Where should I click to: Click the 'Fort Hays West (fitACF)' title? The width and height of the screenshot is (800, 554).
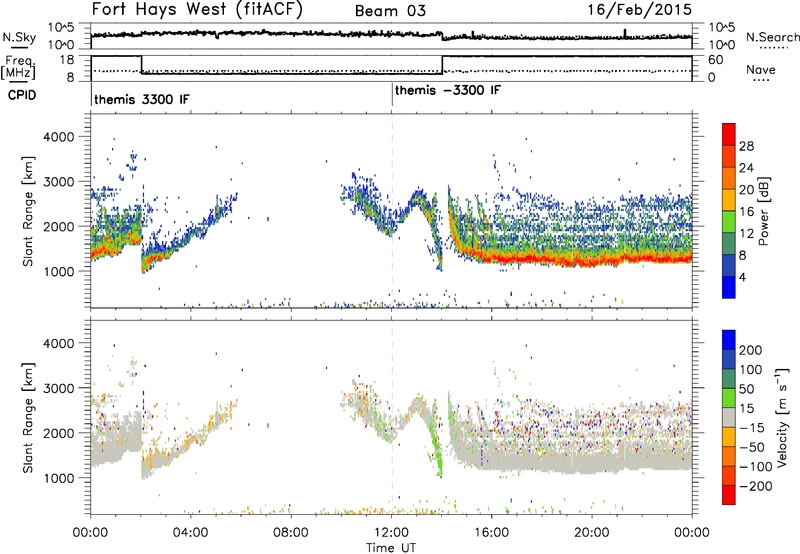197,9
